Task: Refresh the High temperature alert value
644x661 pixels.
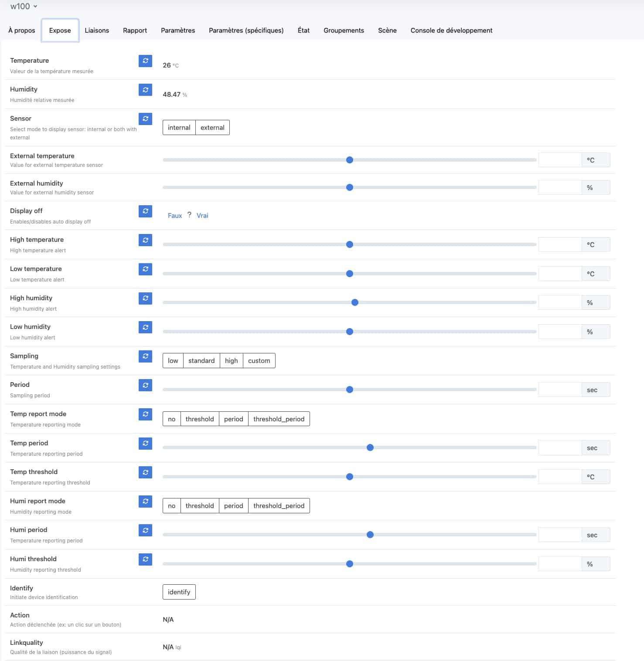Action: coord(145,240)
